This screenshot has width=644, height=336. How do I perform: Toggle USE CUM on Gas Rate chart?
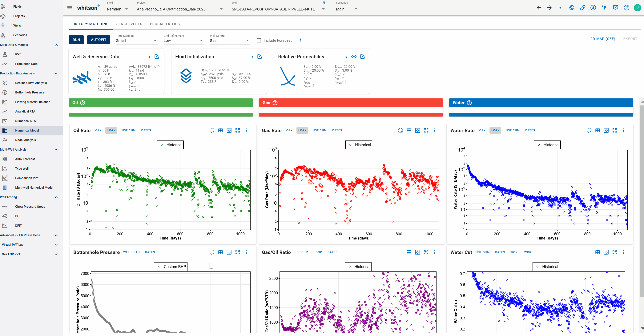click(x=320, y=130)
